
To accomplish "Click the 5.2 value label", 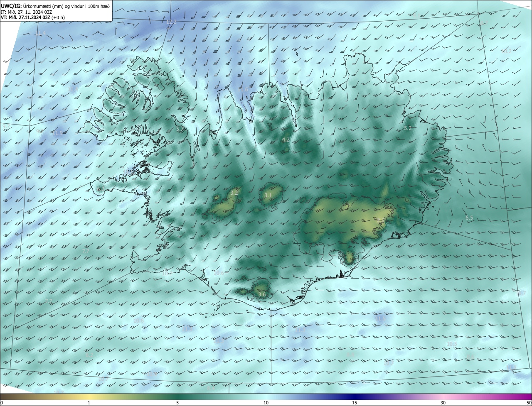I will 408,128.
